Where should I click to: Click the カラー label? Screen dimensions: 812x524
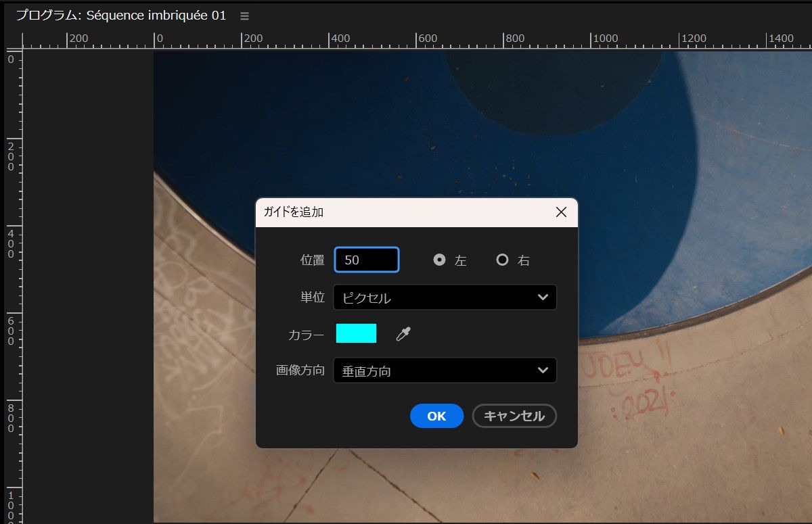point(307,334)
